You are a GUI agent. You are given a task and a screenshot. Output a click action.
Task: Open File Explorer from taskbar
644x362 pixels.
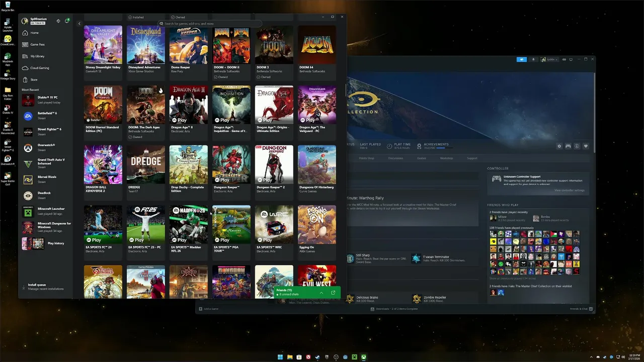[x=290, y=357]
